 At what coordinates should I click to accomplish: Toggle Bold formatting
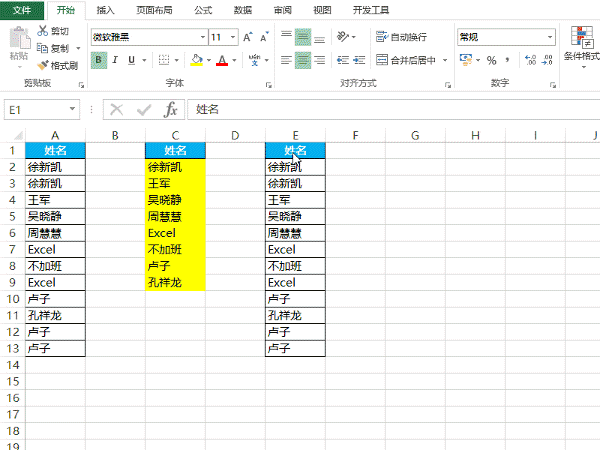[x=99, y=60]
